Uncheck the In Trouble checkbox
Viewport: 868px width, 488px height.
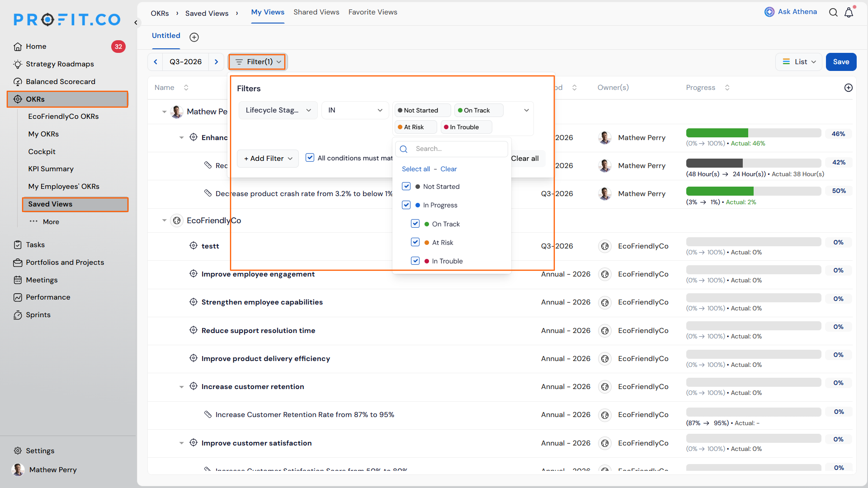point(415,261)
